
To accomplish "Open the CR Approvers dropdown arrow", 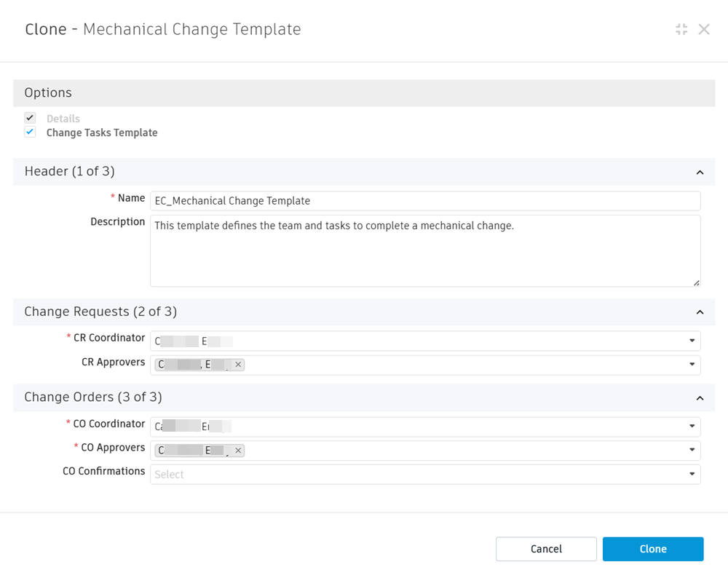I will [x=692, y=365].
